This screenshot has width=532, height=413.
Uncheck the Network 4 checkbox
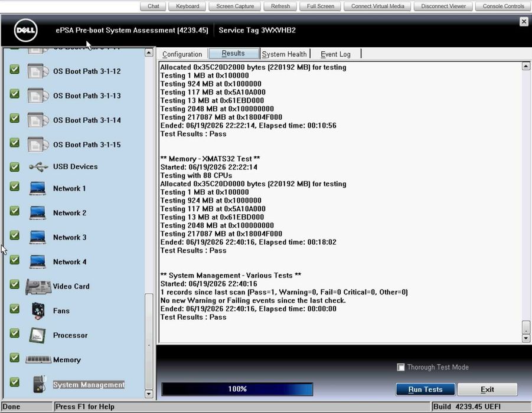pyautogui.click(x=14, y=260)
